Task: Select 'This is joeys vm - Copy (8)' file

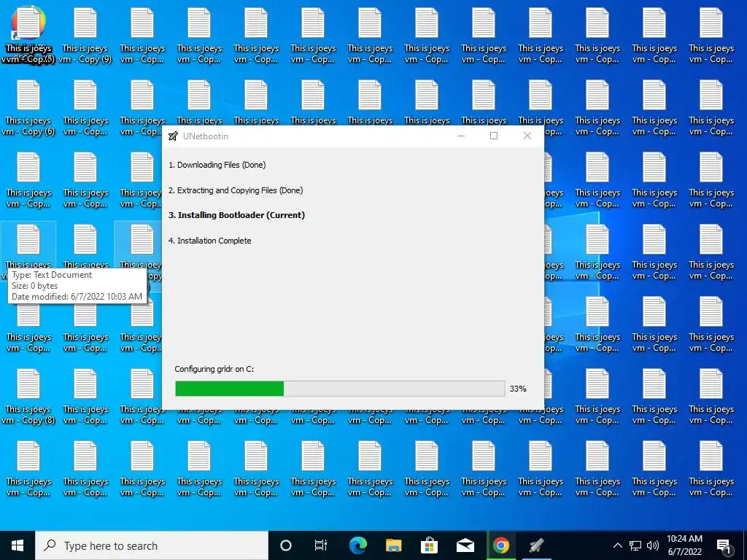Action: 28,397
